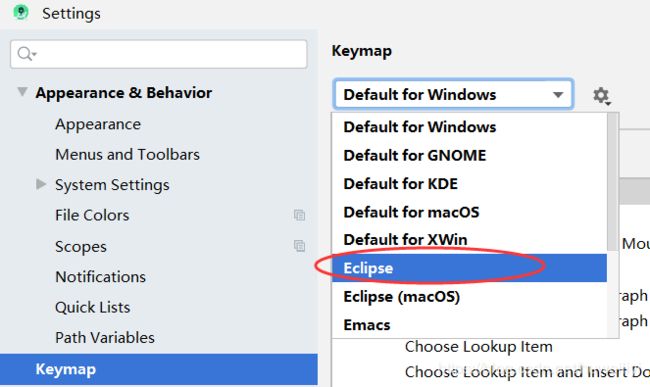650x387 pixels.
Task: Select Eclipse from the keymap list
Action: 469,268
